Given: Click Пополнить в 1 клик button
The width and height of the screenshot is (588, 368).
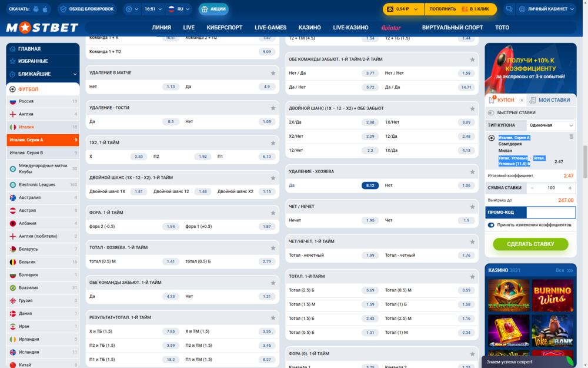Looking at the screenshot, I should tap(460, 9).
